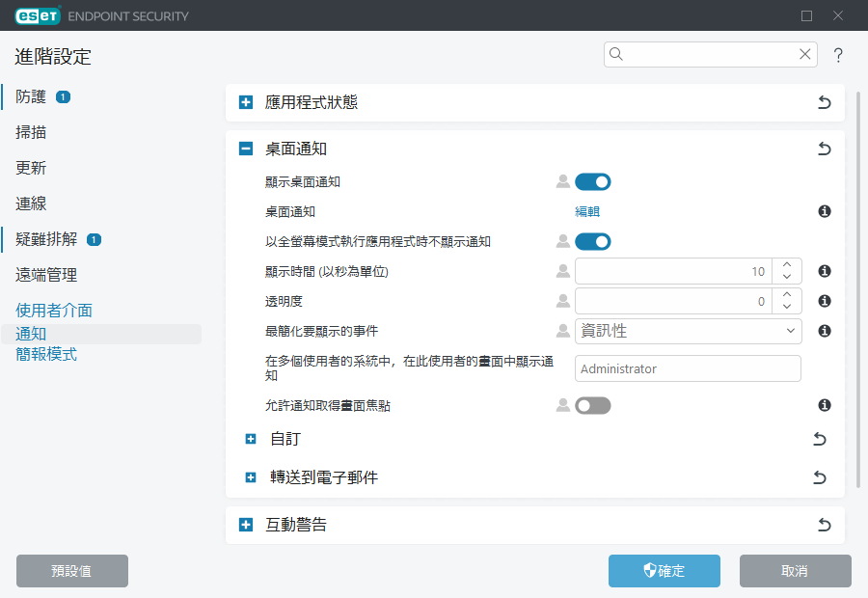
Task: Clear the search box with X icon
Action: point(804,55)
